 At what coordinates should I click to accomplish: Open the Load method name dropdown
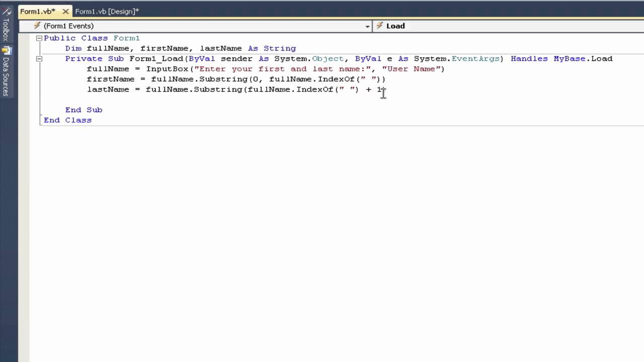pos(508,26)
